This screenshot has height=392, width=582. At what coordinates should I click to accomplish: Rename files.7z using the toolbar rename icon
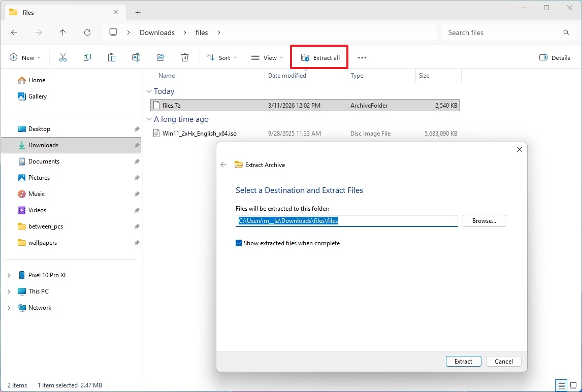coord(136,57)
